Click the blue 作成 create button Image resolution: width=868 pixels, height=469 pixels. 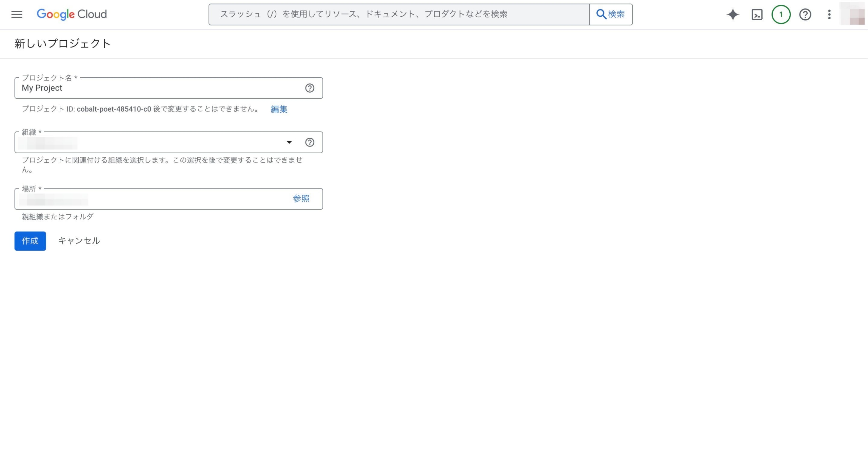pyautogui.click(x=30, y=241)
